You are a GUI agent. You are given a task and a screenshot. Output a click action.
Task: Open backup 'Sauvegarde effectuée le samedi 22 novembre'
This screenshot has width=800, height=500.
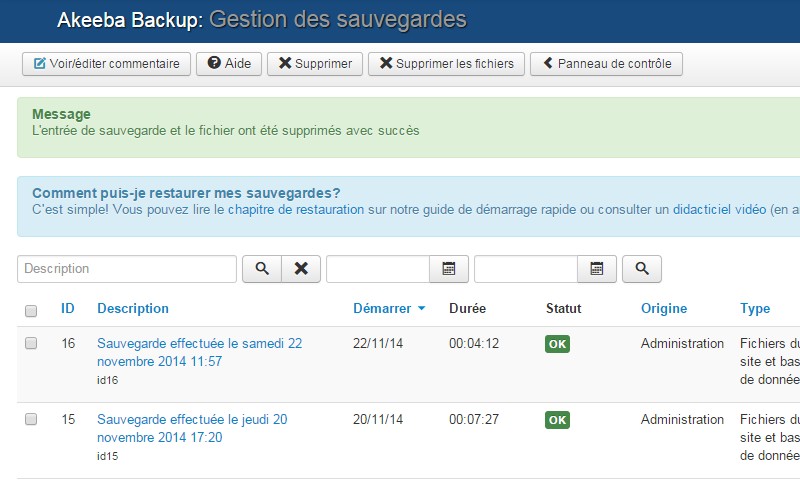pos(199,353)
